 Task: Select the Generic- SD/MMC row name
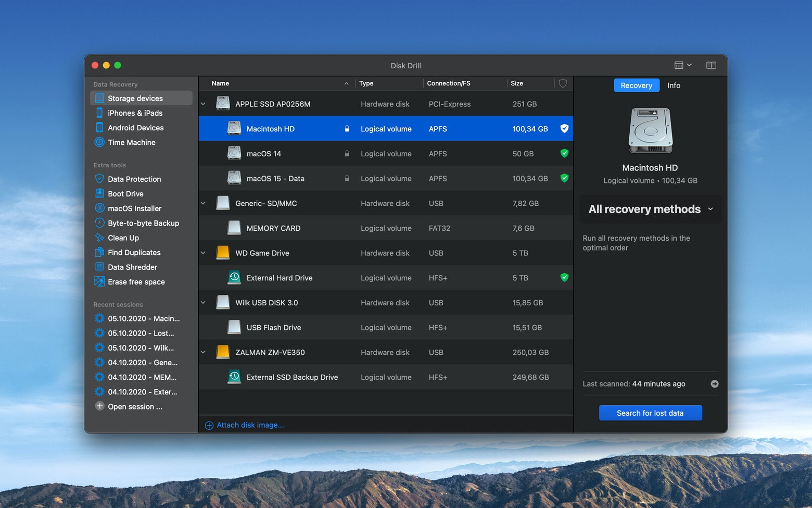266,203
